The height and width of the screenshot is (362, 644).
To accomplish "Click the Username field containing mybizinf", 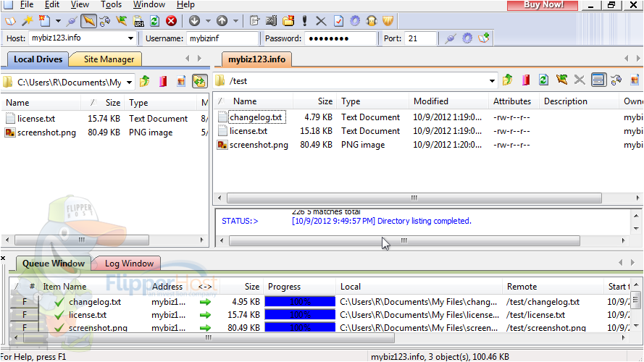I will click(222, 38).
